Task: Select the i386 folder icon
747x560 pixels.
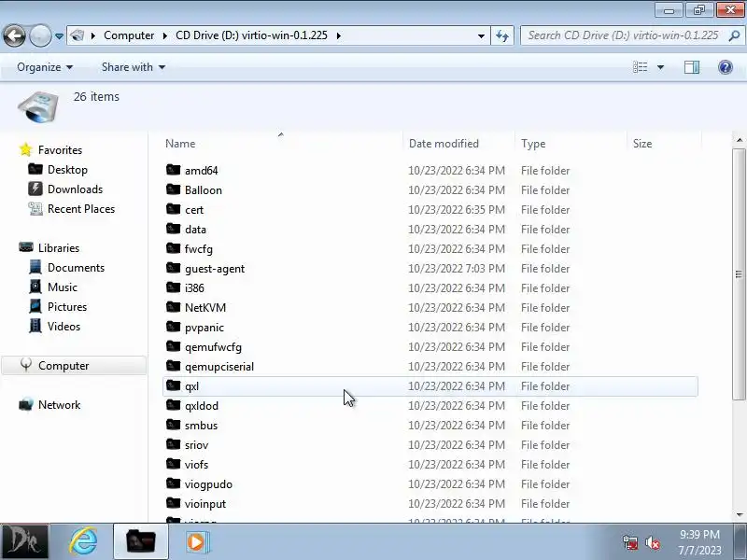Action: coord(174,287)
